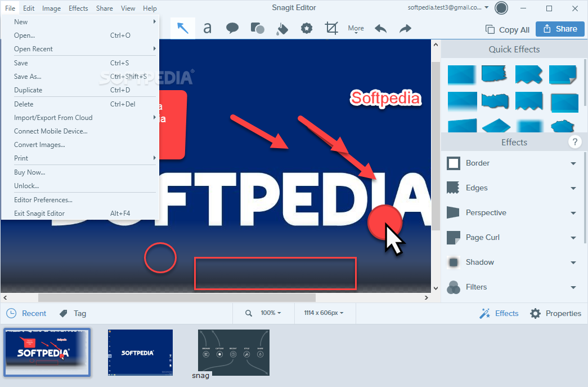Choose Unlock... menu entry
The width and height of the screenshot is (588, 387).
tap(80, 186)
